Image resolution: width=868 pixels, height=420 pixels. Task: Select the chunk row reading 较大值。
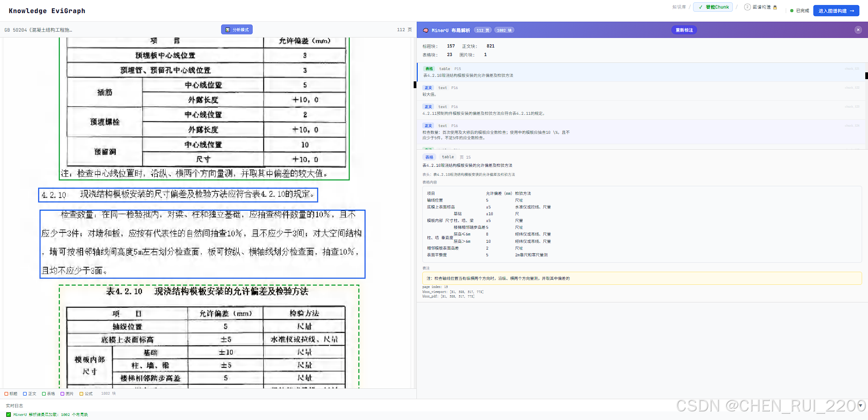pyautogui.click(x=641, y=91)
